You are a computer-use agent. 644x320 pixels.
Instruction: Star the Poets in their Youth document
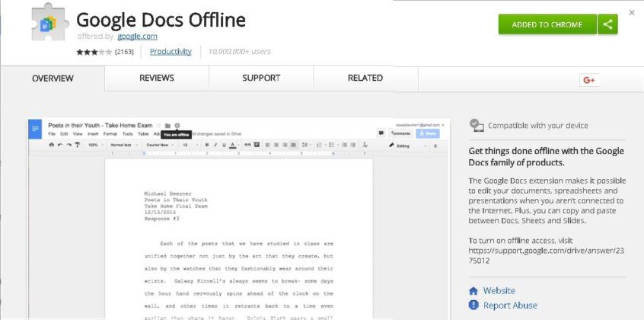pos(158,126)
